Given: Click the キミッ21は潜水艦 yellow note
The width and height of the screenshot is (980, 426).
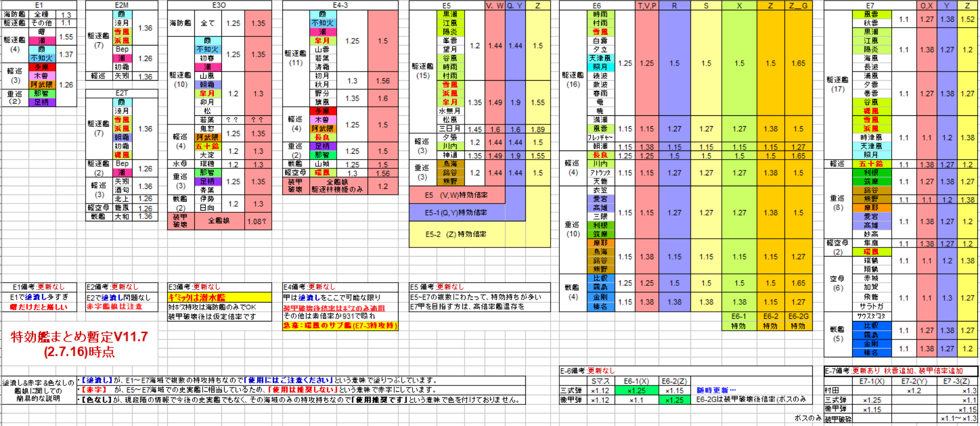Looking at the screenshot, I should coord(219,297).
